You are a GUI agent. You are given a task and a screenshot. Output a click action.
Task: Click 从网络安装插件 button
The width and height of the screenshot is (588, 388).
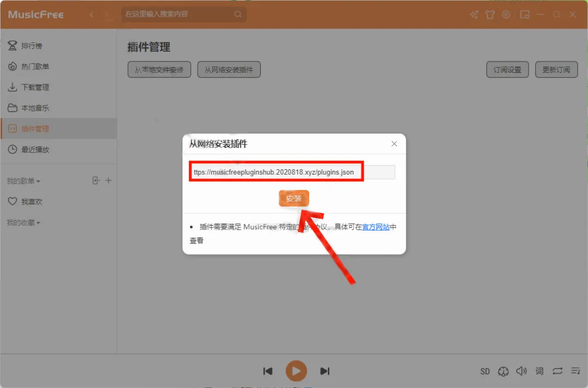(x=229, y=70)
